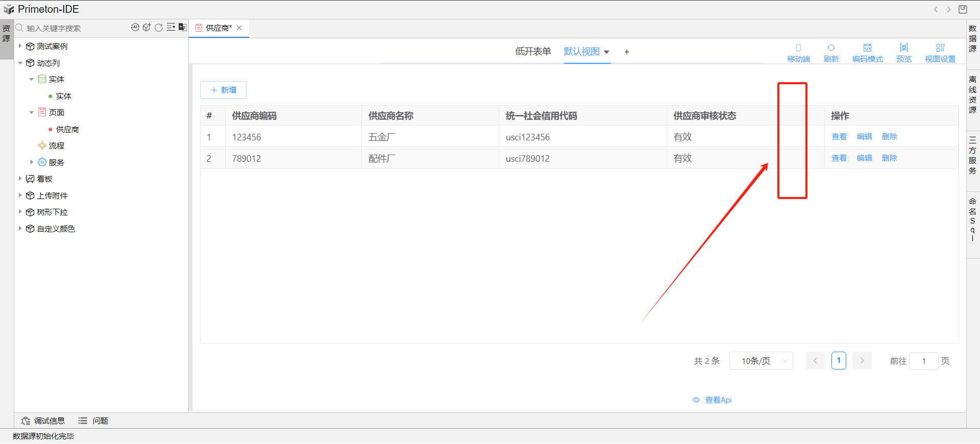Open the 调试信息 debug panel tab
The width and height of the screenshot is (980, 444).
pyautogui.click(x=43, y=421)
